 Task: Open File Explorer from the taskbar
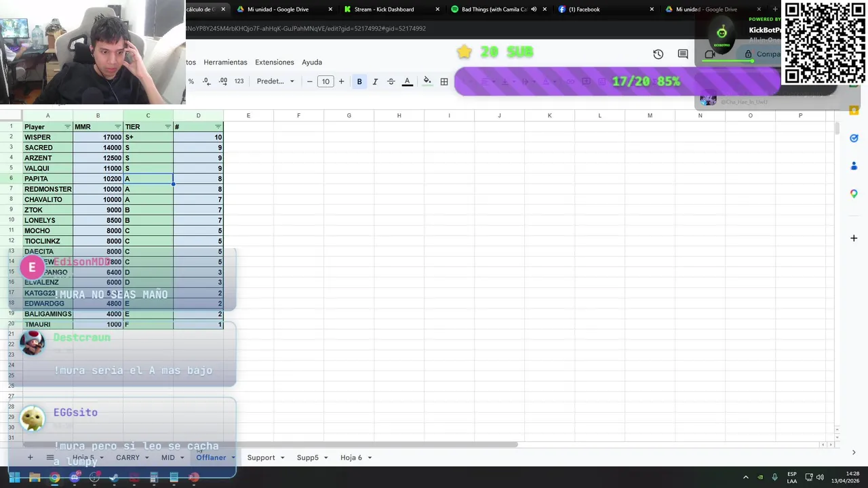(x=35, y=478)
